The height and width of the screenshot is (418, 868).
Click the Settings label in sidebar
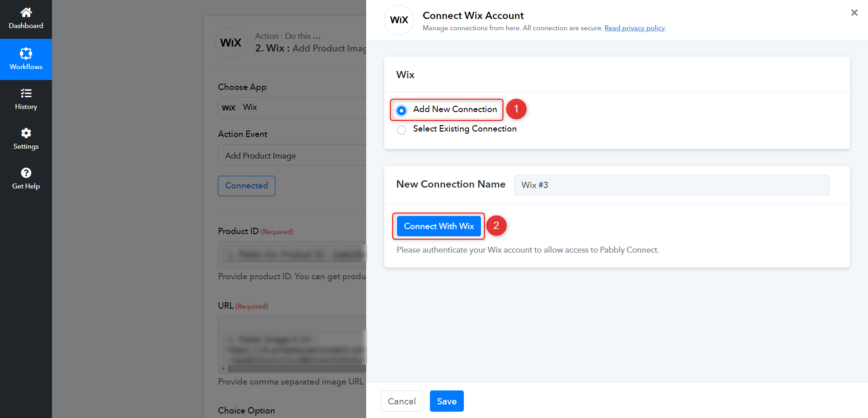pyautogui.click(x=26, y=146)
